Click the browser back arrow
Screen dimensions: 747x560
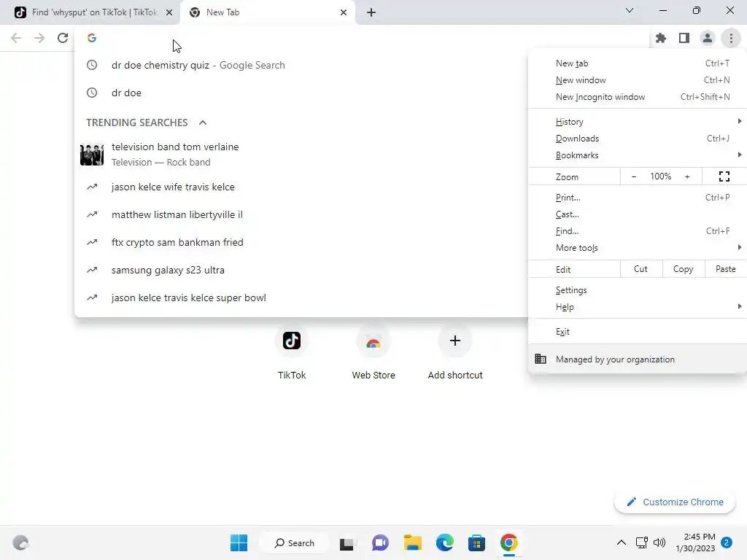pos(16,38)
